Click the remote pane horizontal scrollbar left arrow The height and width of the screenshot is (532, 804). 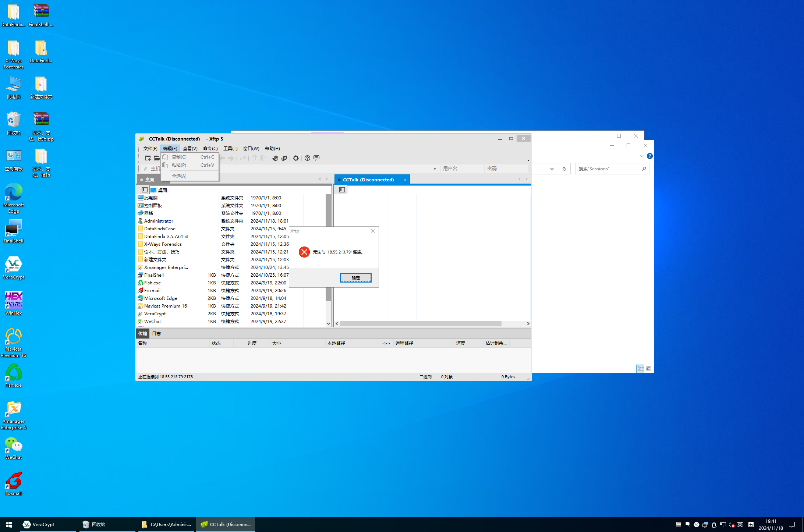tap(337, 324)
